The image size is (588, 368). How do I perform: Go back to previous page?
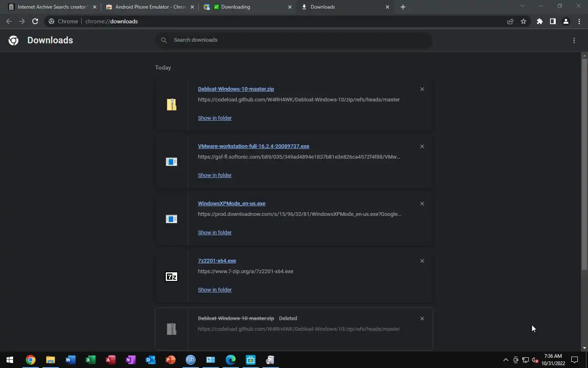(9, 21)
